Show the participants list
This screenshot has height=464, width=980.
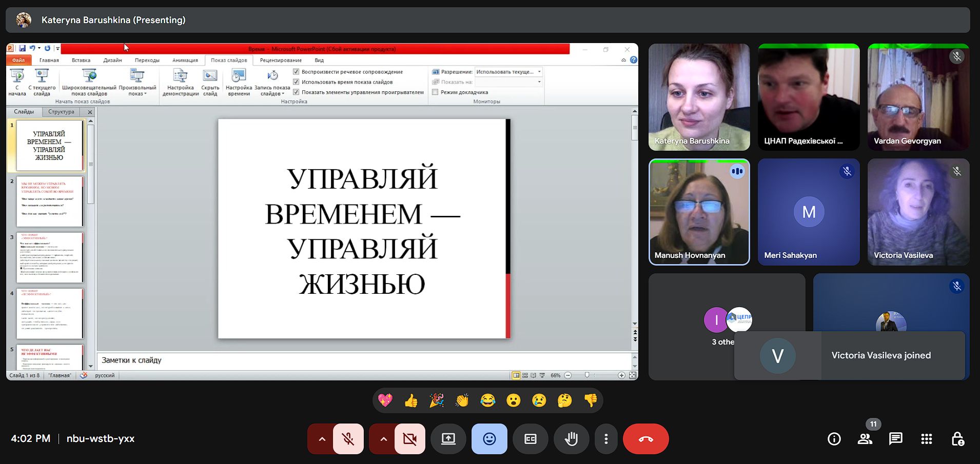pos(865,439)
